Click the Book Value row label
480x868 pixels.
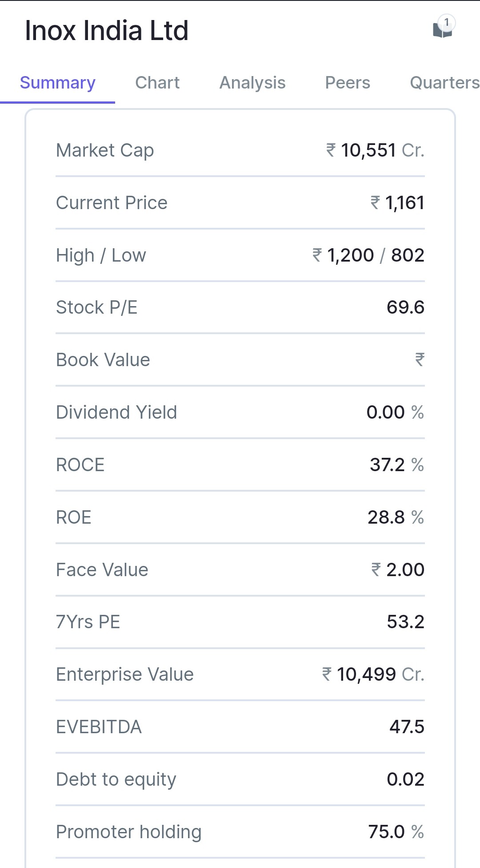pos(103,360)
